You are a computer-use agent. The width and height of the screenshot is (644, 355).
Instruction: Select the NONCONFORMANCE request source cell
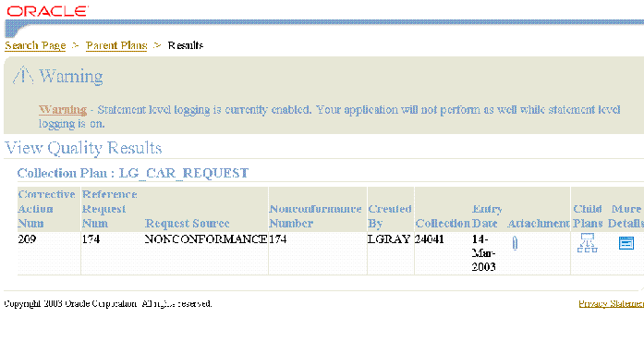pyautogui.click(x=206, y=239)
